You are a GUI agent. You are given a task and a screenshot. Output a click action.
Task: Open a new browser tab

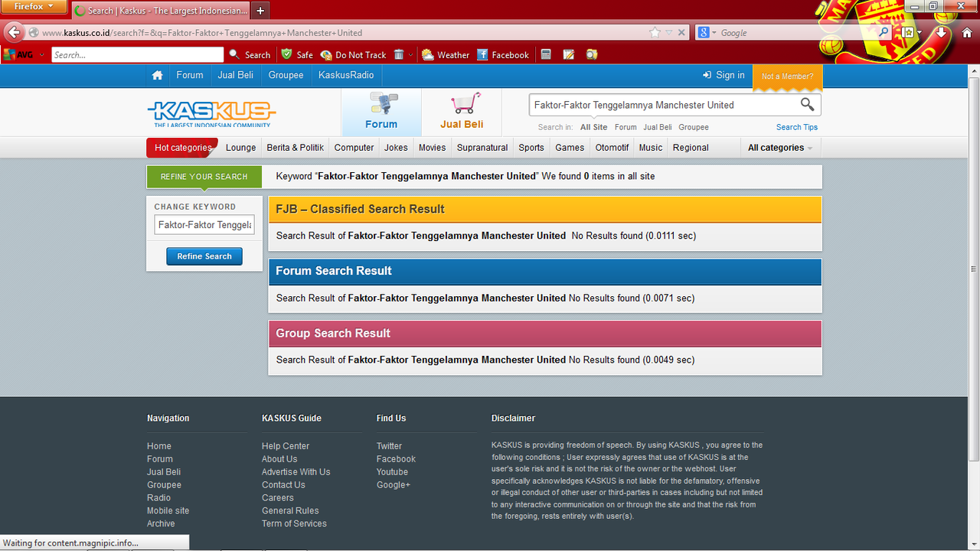pos(260,11)
